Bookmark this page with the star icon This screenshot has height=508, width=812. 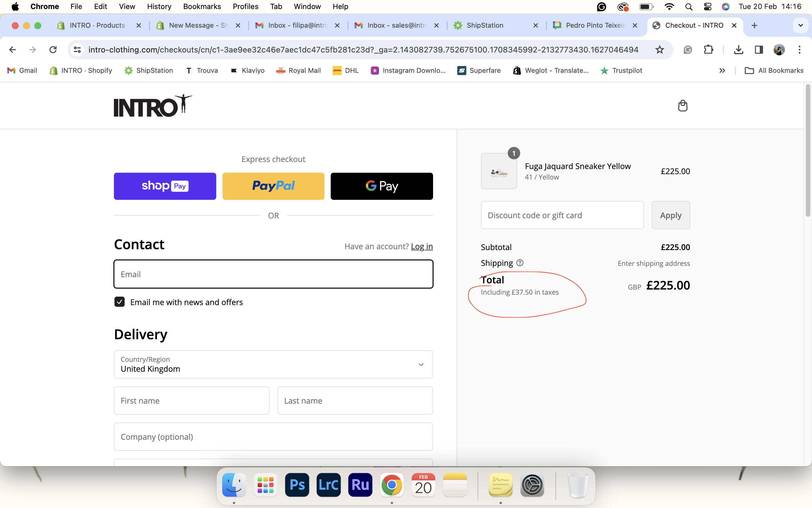coord(659,50)
